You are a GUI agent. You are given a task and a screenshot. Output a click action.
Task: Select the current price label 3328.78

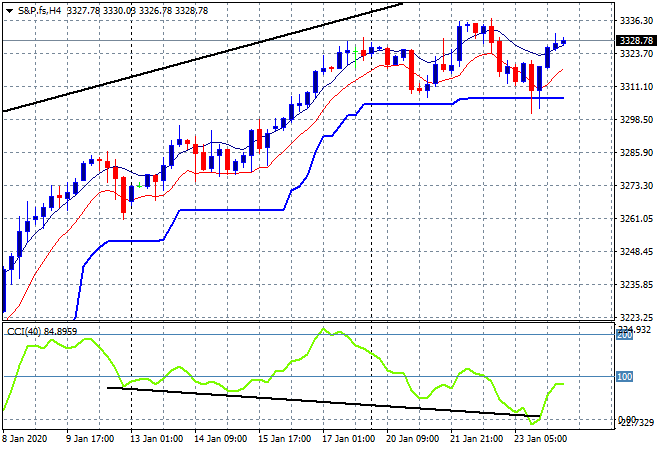[636, 40]
